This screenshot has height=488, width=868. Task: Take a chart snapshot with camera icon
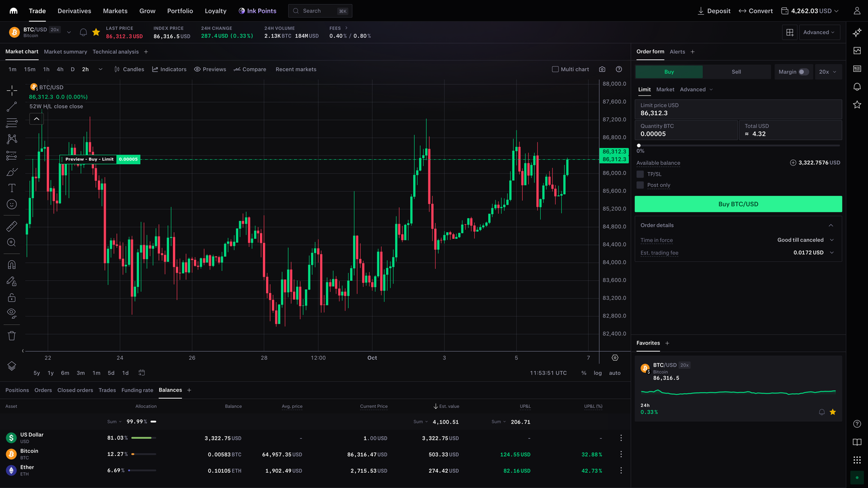tap(602, 69)
